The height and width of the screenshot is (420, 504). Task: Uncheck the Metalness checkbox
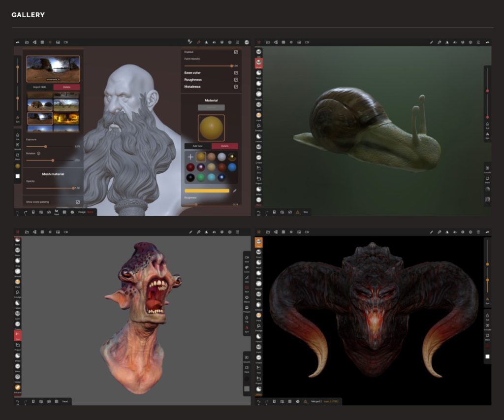[x=236, y=87]
